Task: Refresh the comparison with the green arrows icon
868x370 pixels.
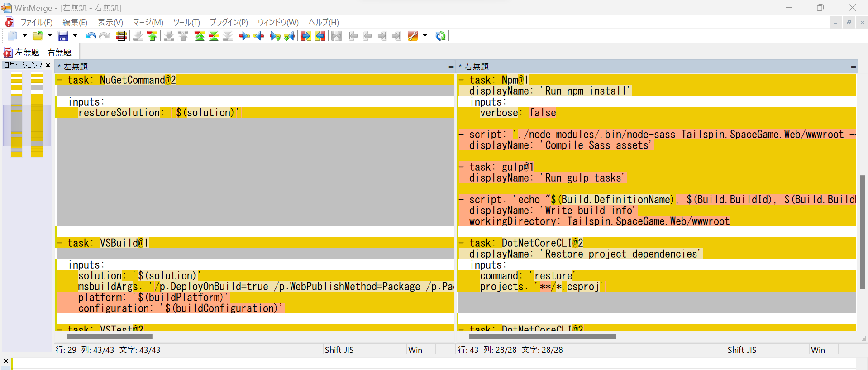Action: 440,36
